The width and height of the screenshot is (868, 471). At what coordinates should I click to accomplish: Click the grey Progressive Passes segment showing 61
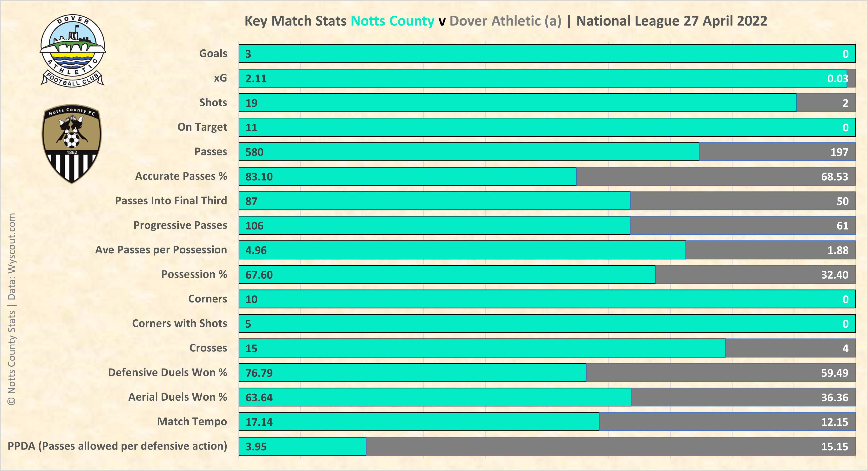click(742, 226)
